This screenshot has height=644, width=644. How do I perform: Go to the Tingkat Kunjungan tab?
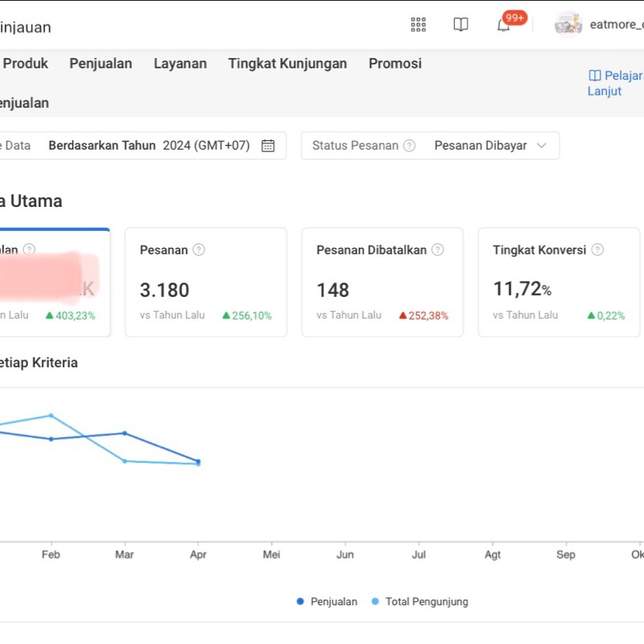[x=287, y=64]
